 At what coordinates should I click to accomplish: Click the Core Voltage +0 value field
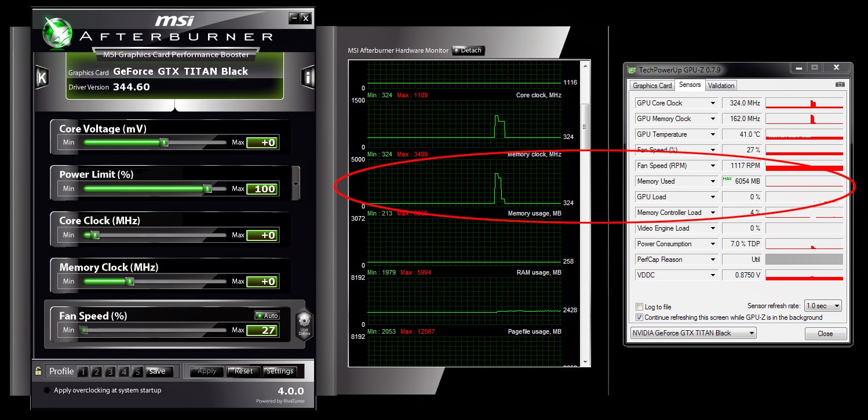click(x=262, y=143)
